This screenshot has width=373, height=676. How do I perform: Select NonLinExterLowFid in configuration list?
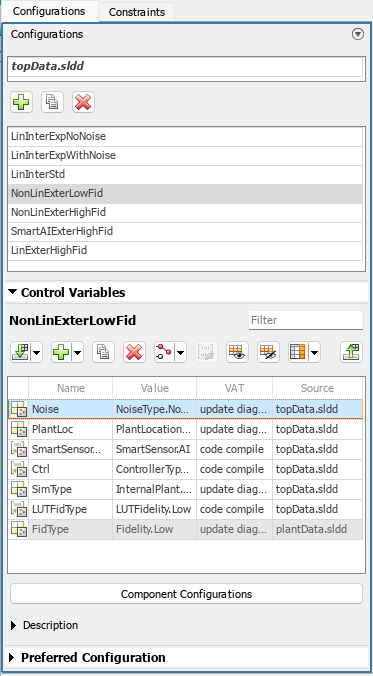click(185, 194)
